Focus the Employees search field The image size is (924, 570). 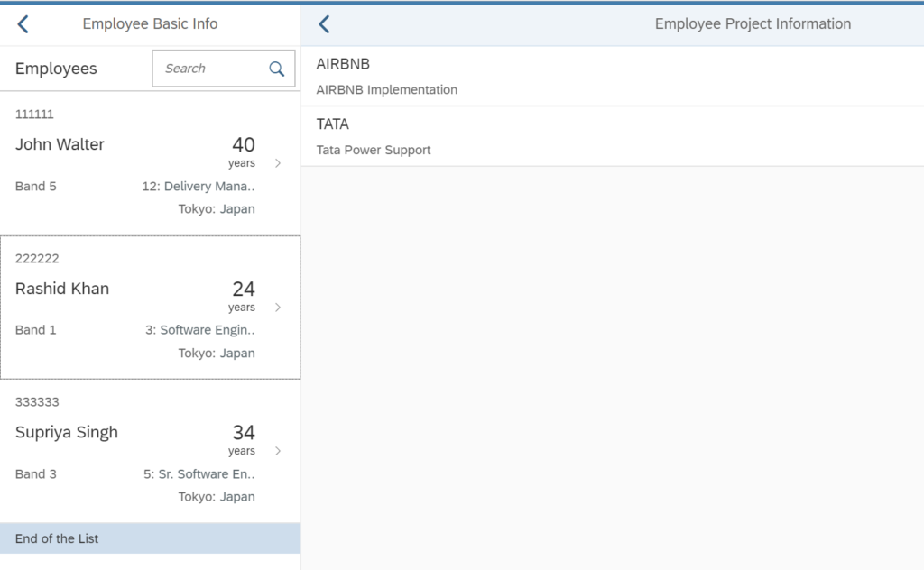click(224, 69)
